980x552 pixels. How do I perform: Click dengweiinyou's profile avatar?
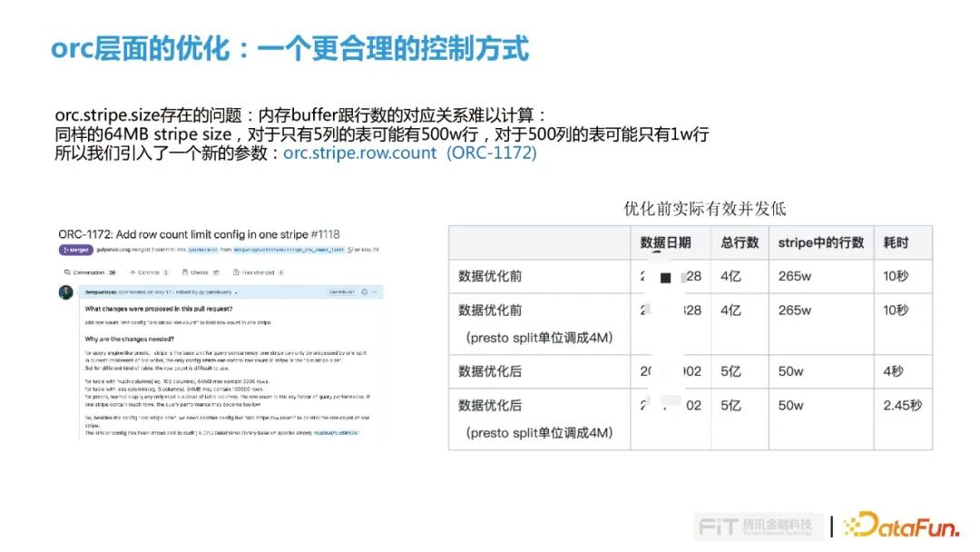pyautogui.click(x=68, y=292)
